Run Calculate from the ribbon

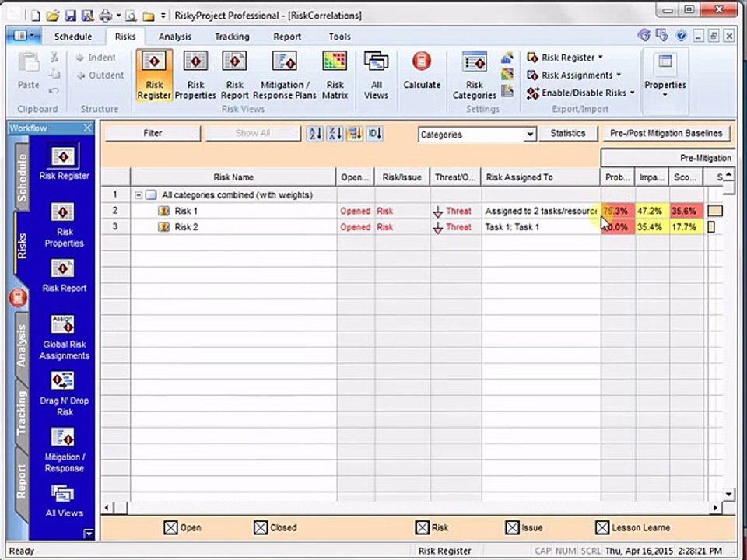click(422, 71)
